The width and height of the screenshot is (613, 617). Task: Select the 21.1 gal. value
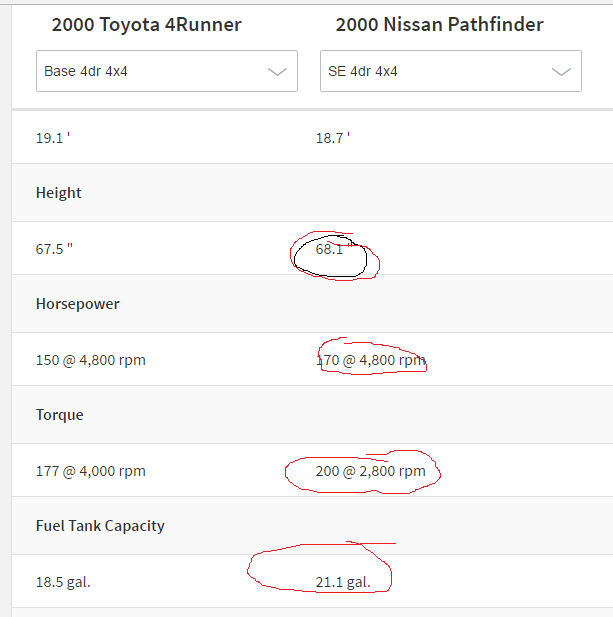tap(343, 582)
